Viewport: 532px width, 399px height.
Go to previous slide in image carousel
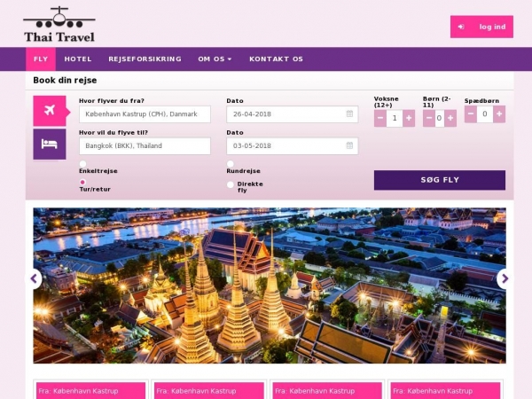coord(34,278)
